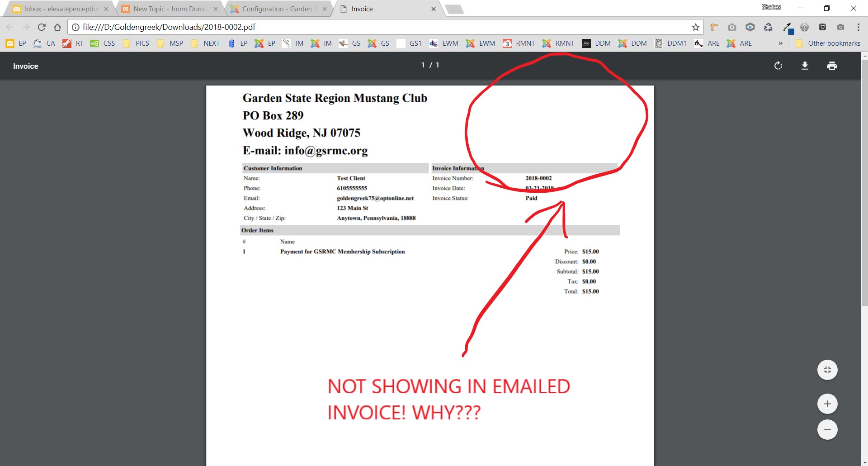868x466 pixels.
Task: Reload the current page
Action: tap(42, 27)
